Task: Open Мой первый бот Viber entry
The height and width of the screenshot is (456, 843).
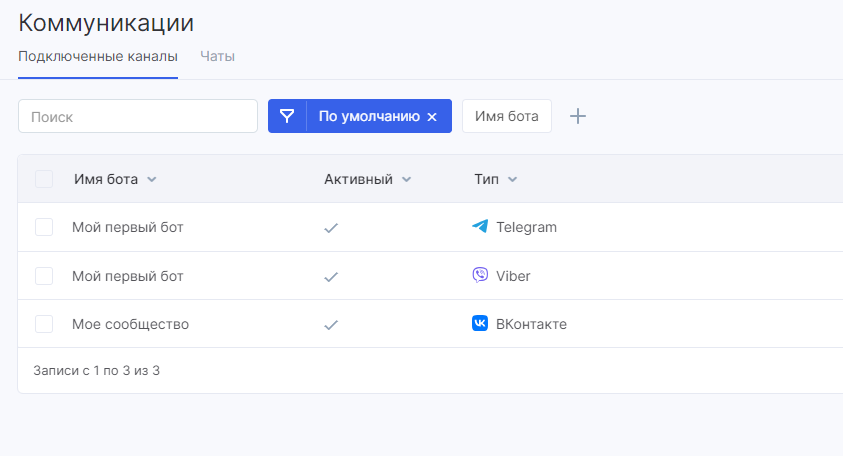Action: [x=128, y=276]
